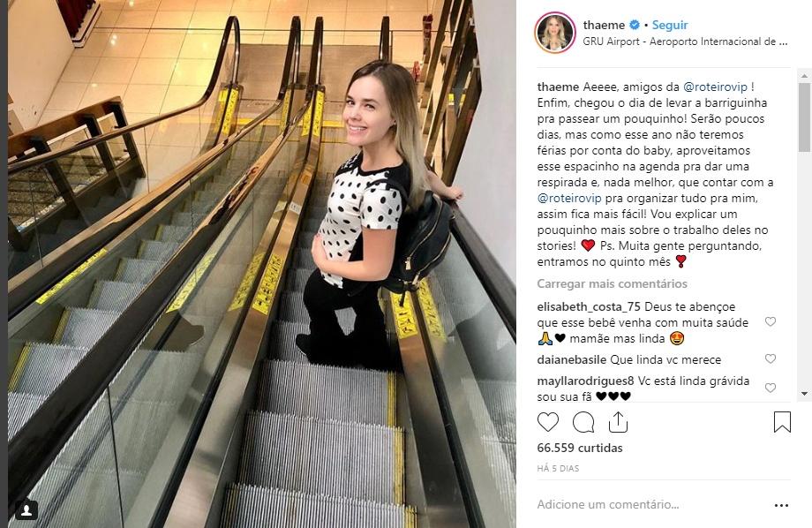The image size is (812, 528).
Task: Open the escalator photo
Action: coord(262,264)
